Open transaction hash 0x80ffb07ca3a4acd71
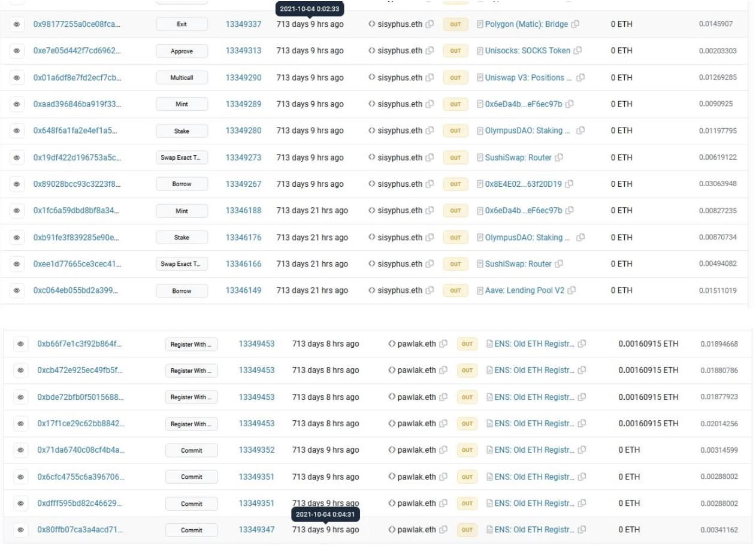 [x=80, y=530]
